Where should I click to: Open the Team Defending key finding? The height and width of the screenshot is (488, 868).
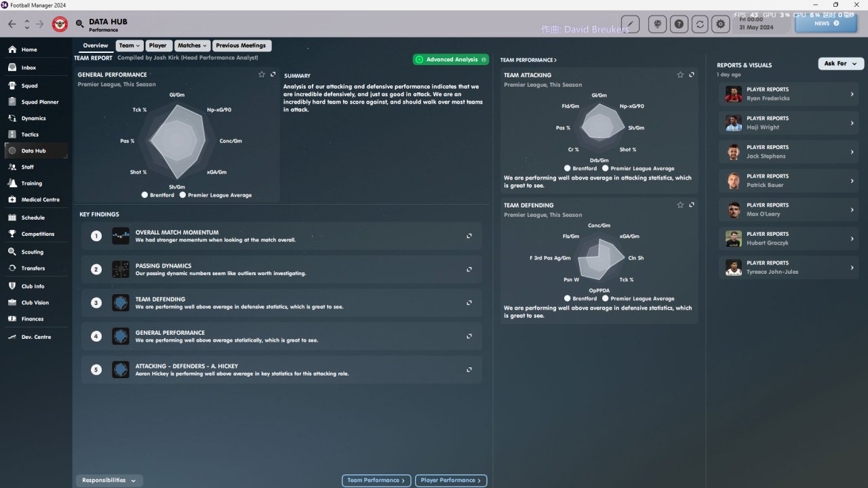click(x=281, y=303)
